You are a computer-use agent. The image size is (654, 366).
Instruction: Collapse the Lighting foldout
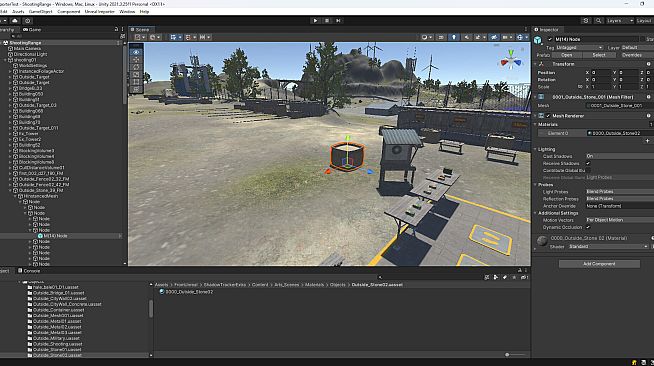pos(536,149)
